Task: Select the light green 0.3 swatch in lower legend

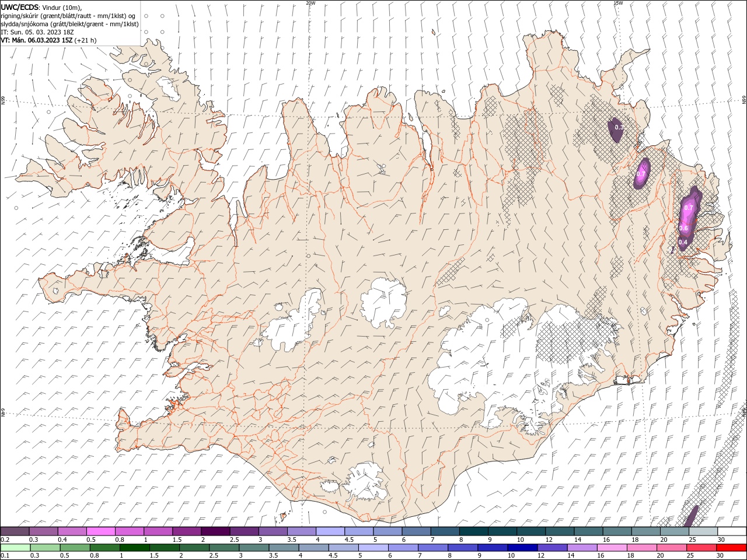Action: pyautogui.click(x=45, y=547)
